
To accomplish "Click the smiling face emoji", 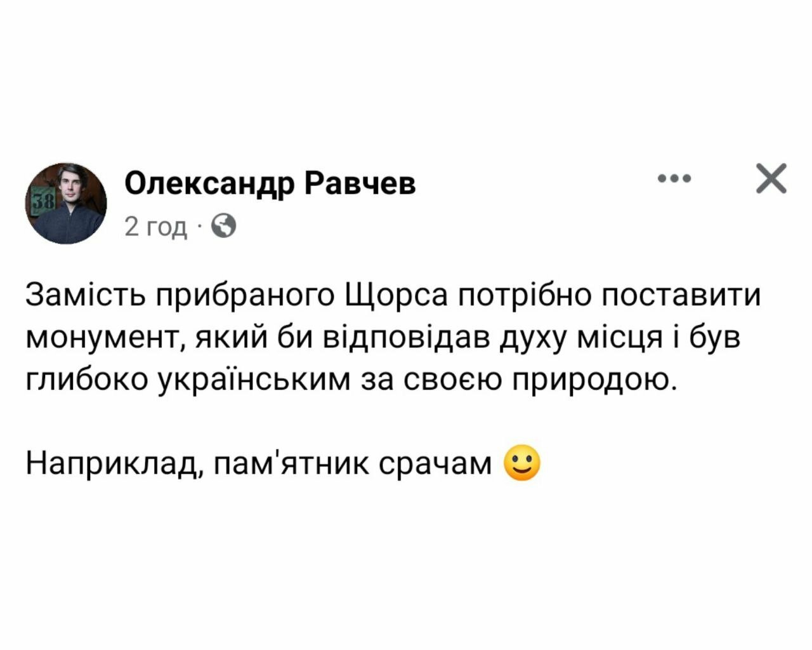I will [521, 464].
